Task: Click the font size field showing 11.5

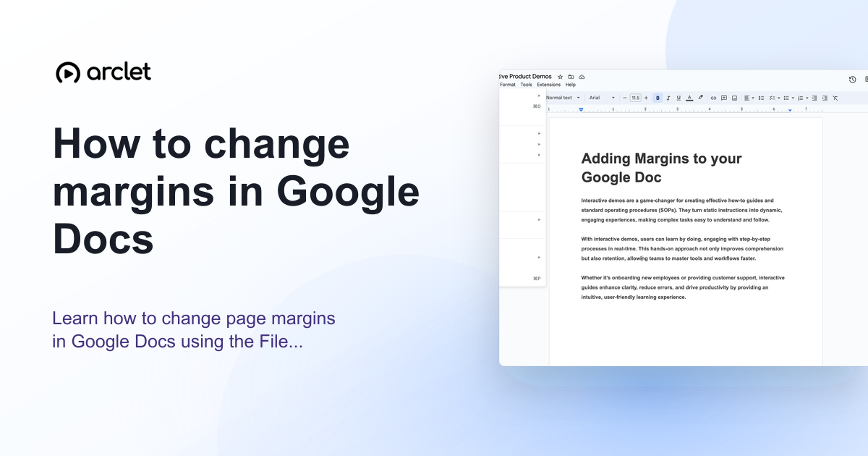Action: (x=636, y=98)
